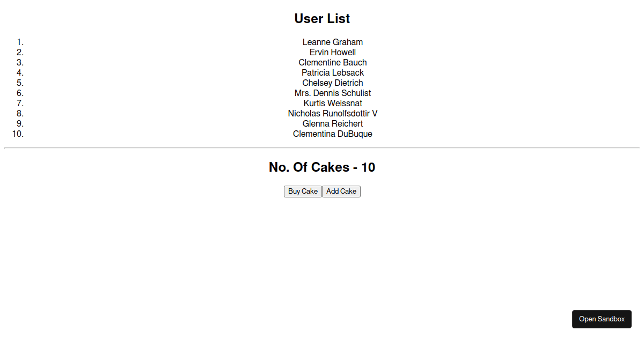644x338 pixels.
Task: Select the name Leanne Graham
Action: coord(333,42)
